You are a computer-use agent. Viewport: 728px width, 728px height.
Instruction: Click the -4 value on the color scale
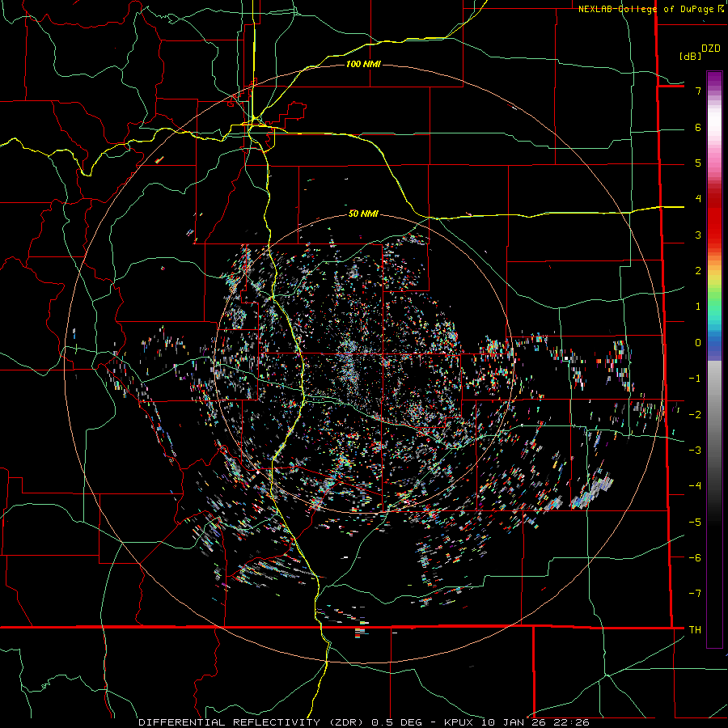[x=695, y=485]
